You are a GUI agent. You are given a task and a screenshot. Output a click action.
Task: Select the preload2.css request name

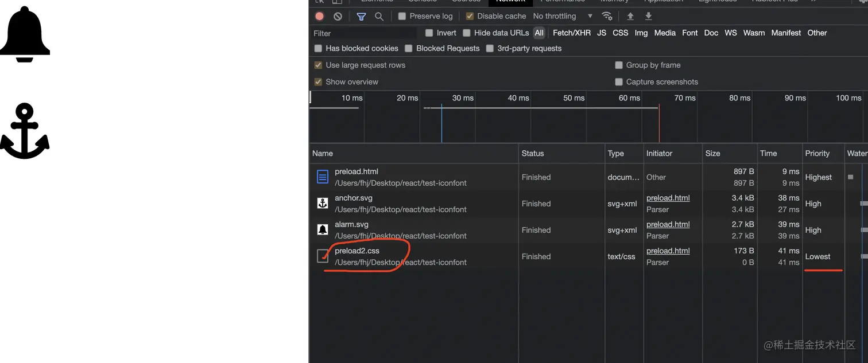357,251
